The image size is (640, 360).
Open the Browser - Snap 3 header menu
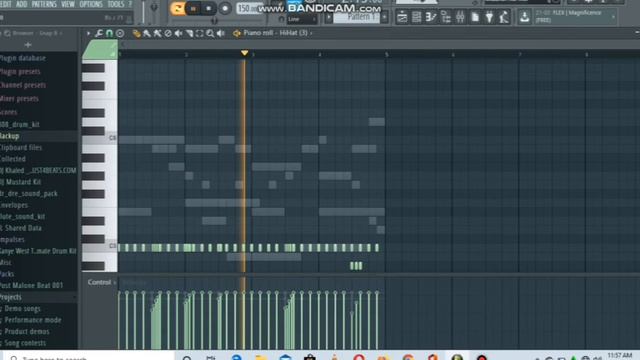click(37, 33)
